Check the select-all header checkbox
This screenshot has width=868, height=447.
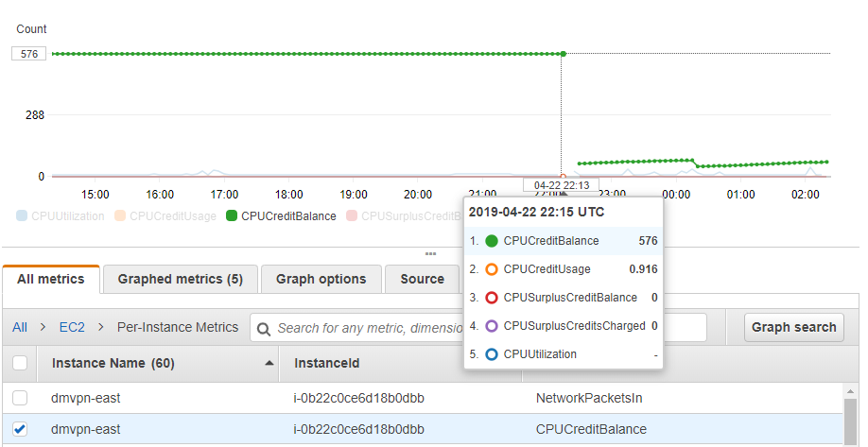point(20,363)
